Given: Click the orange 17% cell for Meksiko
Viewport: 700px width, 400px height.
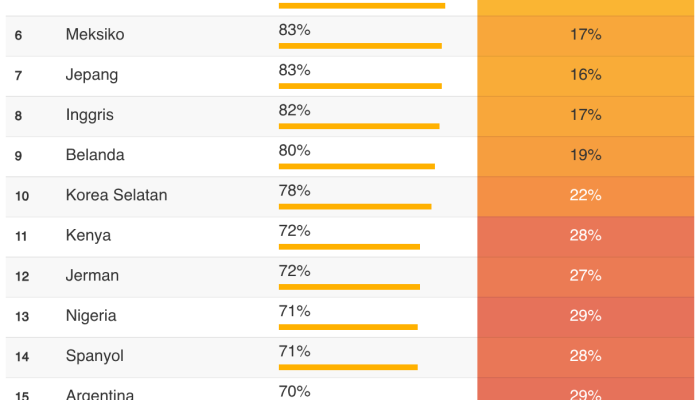Looking at the screenshot, I should [586, 35].
